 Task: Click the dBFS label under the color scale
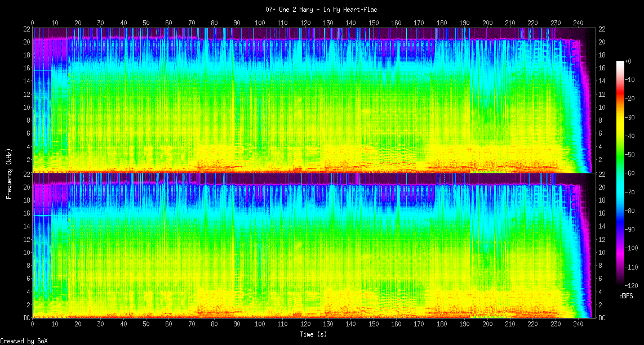tap(626, 295)
